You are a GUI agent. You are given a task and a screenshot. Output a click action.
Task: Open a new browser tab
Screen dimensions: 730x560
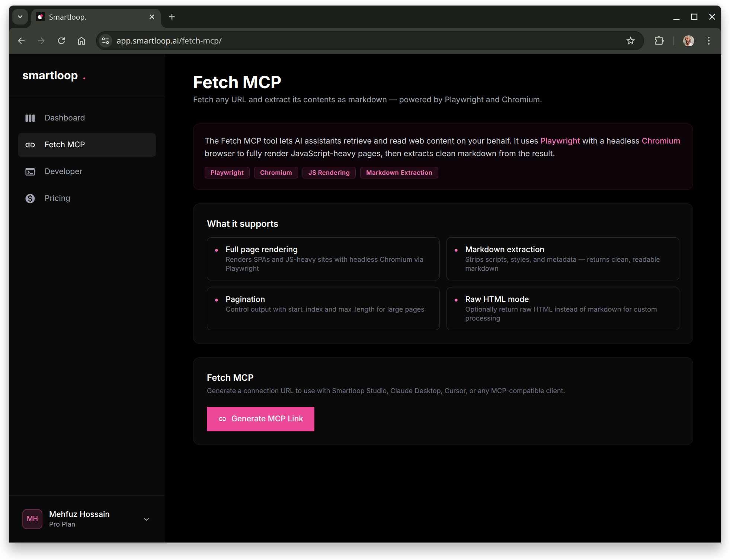click(172, 17)
